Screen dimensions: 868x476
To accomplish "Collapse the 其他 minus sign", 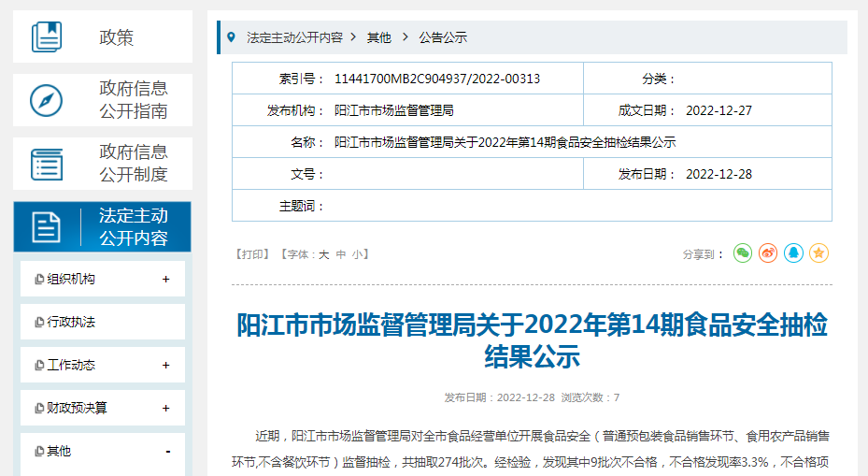I will point(168,452).
